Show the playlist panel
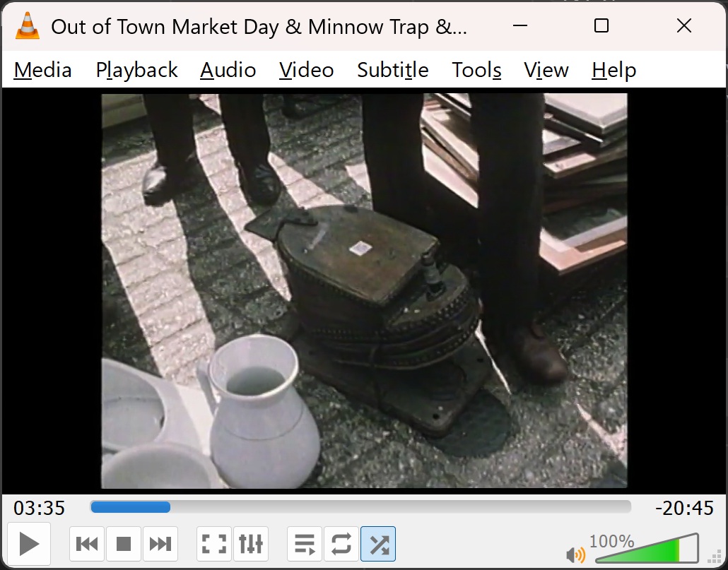 pyautogui.click(x=305, y=544)
